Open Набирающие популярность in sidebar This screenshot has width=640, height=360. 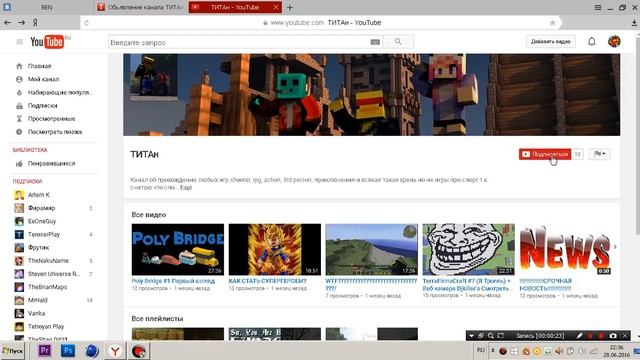(60, 92)
